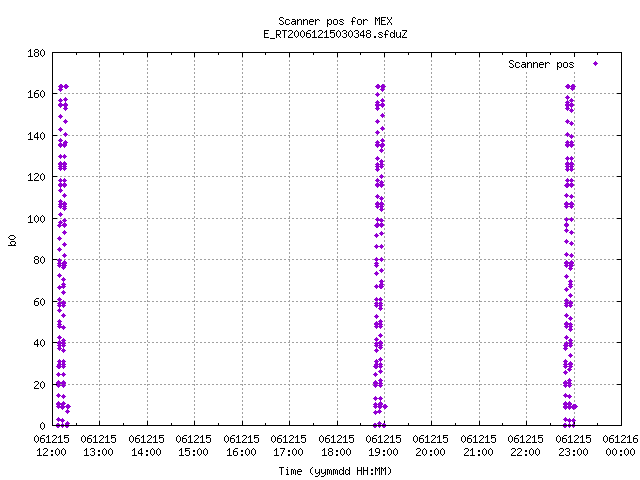This screenshot has width=640, height=480.
Task: Click x-axis tick label 061215 14:00
Action: click(x=146, y=446)
